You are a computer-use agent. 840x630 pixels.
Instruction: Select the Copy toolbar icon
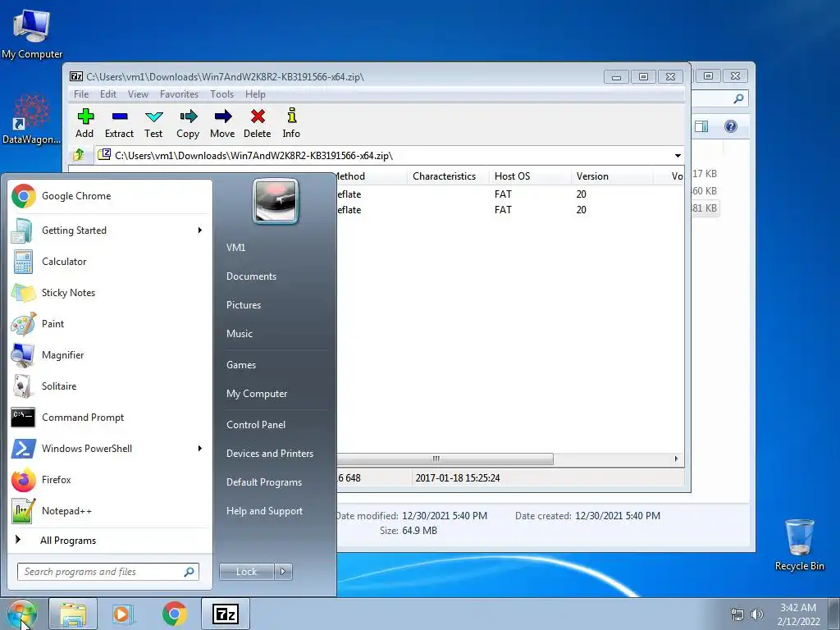[188, 123]
